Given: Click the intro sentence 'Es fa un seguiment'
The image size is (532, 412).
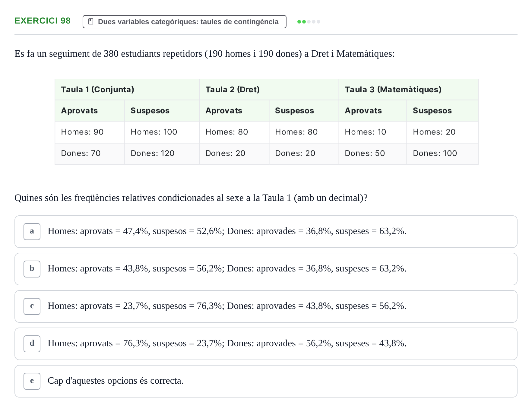Looking at the screenshot, I should 204,54.
